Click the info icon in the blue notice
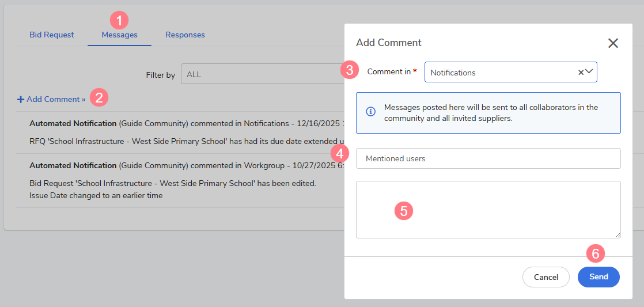This screenshot has width=644, height=307. (x=372, y=111)
